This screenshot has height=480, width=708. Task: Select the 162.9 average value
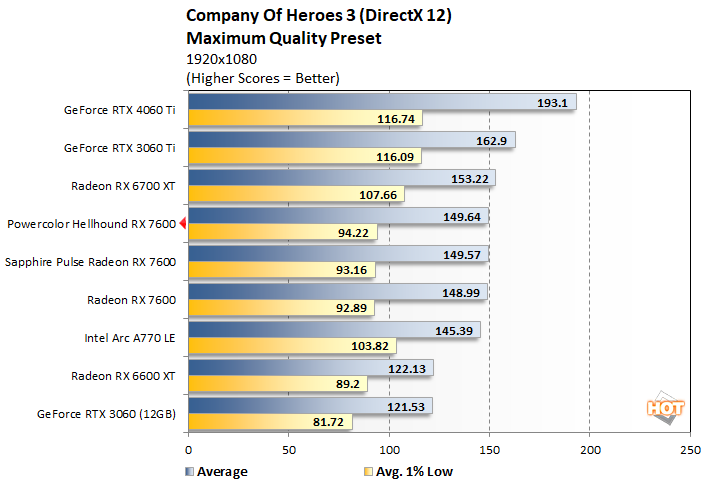coord(492,141)
